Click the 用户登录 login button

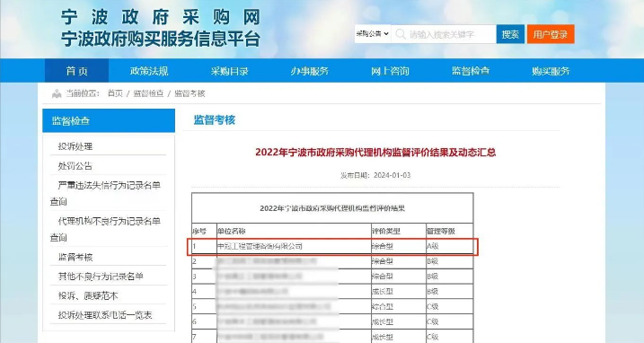(551, 34)
